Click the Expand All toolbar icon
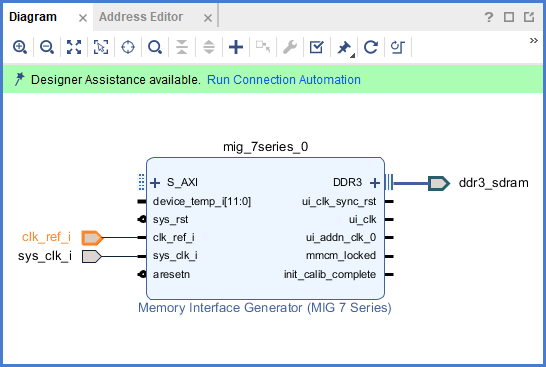The width and height of the screenshot is (546, 367). (209, 47)
